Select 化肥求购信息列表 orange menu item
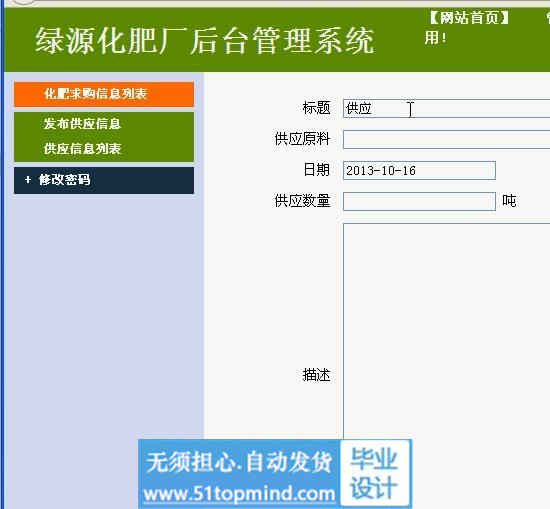Image resolution: width=550 pixels, height=509 pixels. [x=104, y=94]
